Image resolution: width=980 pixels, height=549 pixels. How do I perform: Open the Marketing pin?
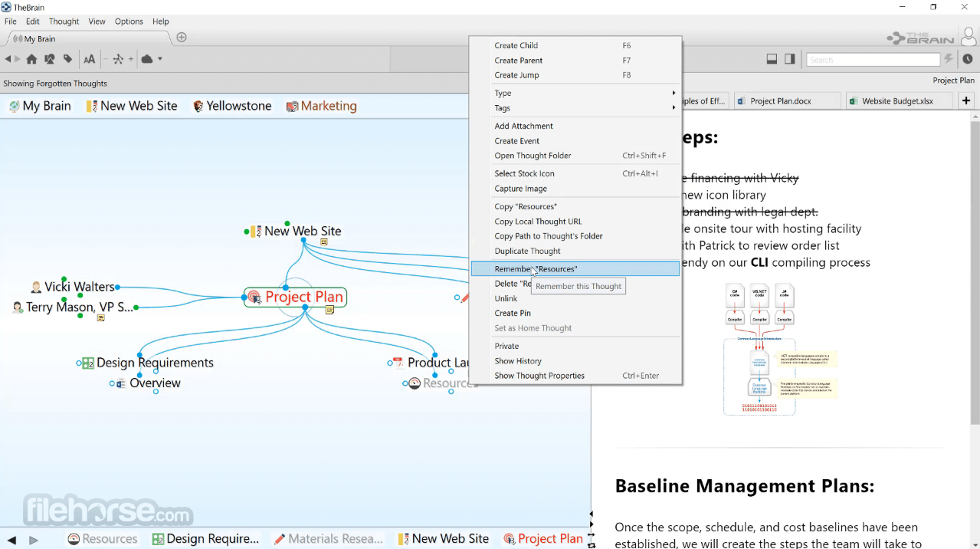click(x=322, y=106)
